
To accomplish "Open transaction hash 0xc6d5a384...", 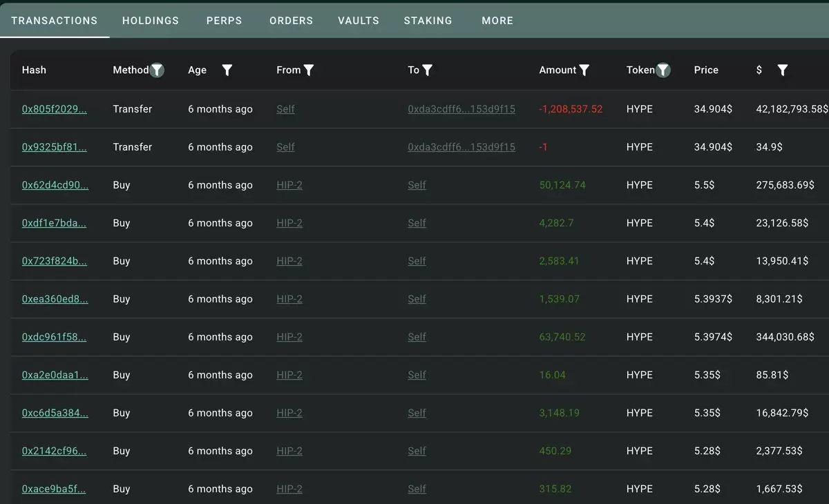I will tap(55, 413).
